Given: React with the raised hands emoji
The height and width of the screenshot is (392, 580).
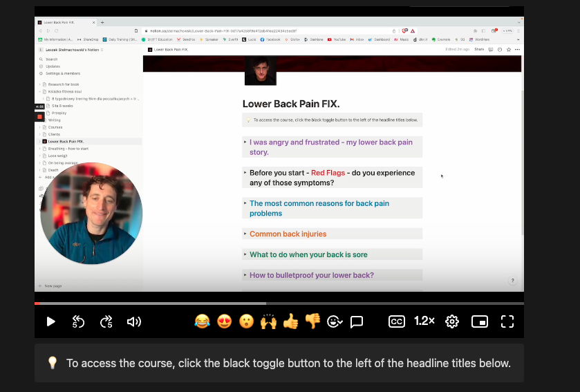Looking at the screenshot, I should pyautogui.click(x=268, y=321).
